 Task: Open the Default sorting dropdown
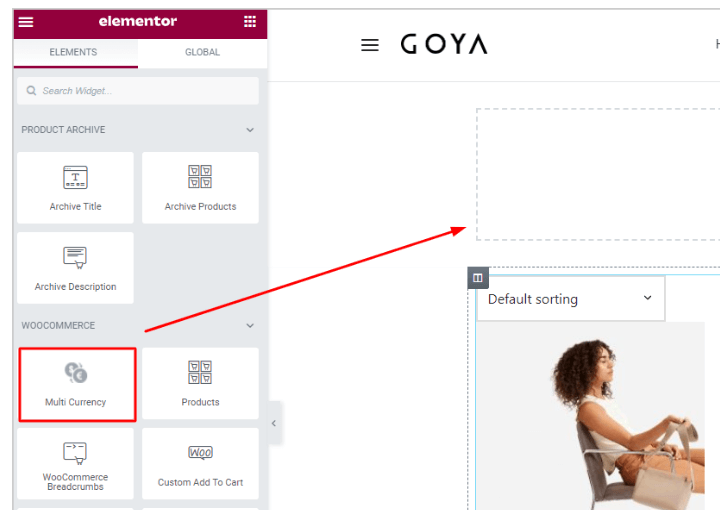point(571,299)
